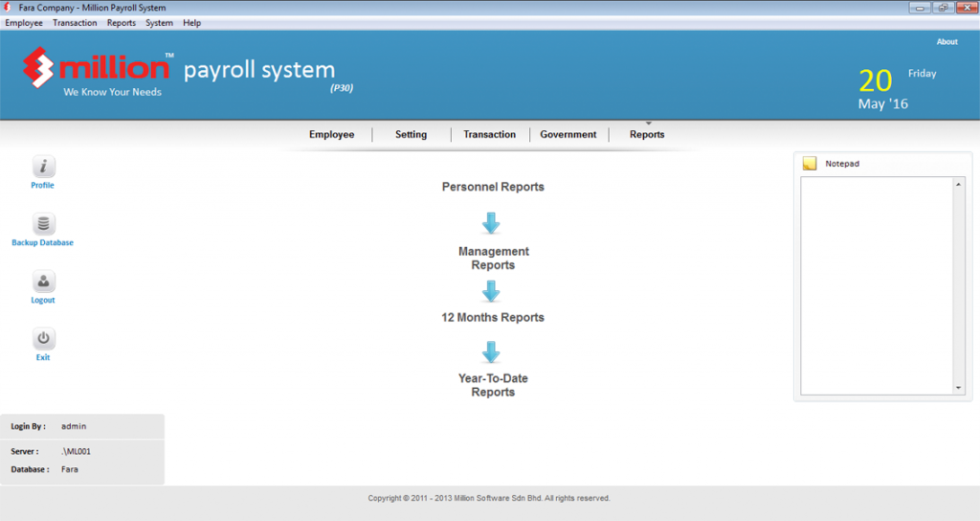Viewport: 980px width, 521px height.
Task: Open the Employee menu in menu bar
Action: pyautogui.click(x=24, y=23)
